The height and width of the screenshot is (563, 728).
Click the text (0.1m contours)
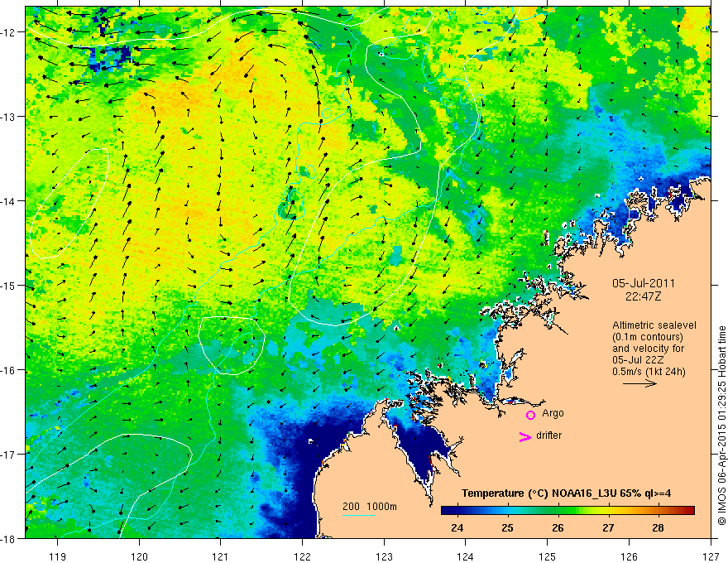(x=647, y=337)
